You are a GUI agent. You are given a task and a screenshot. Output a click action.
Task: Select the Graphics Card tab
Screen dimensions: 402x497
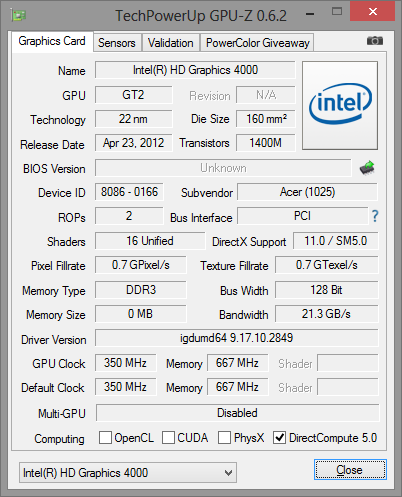click(52, 41)
